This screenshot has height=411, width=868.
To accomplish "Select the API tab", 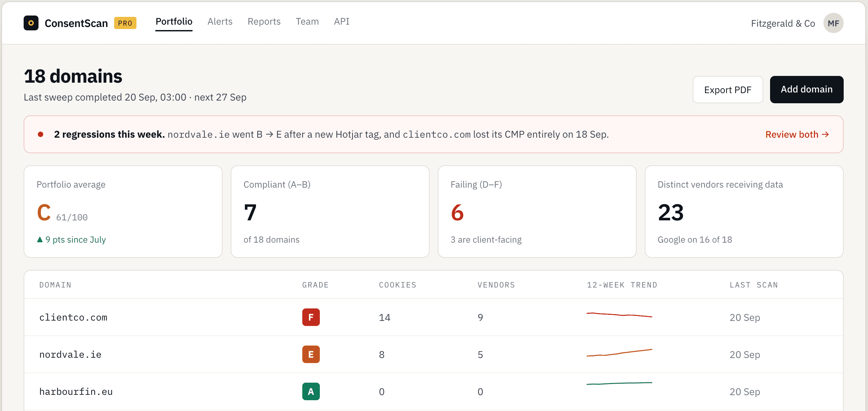I will coord(342,22).
